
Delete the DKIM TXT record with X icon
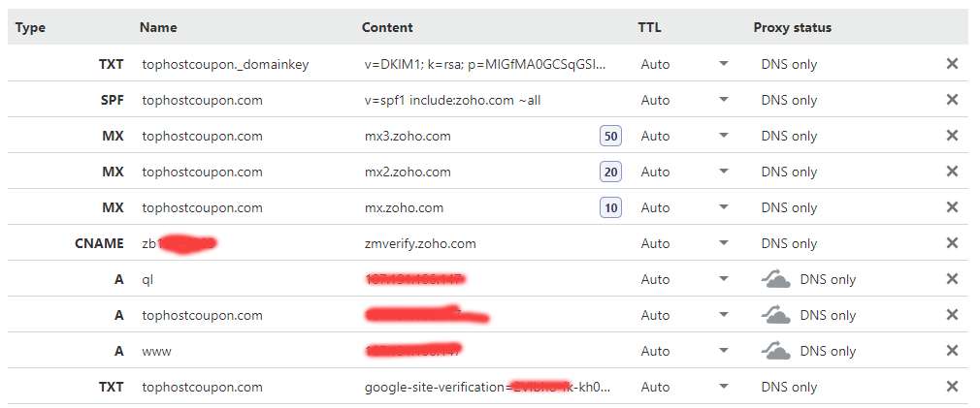(952, 64)
